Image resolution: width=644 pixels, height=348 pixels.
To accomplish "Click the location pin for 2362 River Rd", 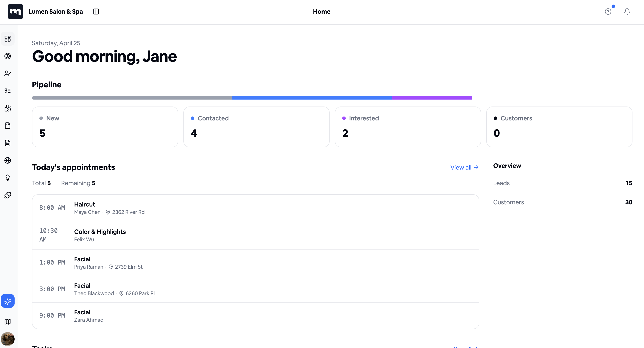I will pos(108,212).
